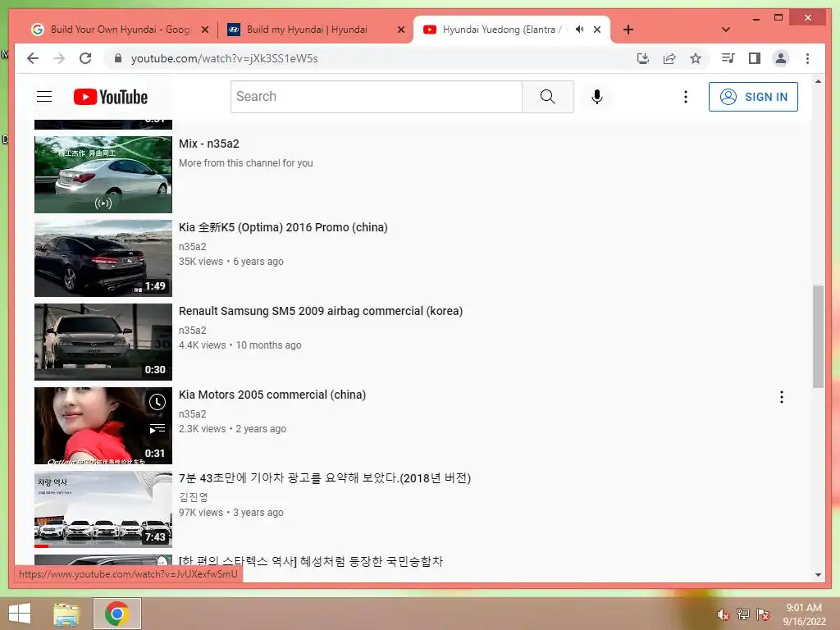The height and width of the screenshot is (630, 840).
Task: Share this page icon
Action: (x=669, y=58)
